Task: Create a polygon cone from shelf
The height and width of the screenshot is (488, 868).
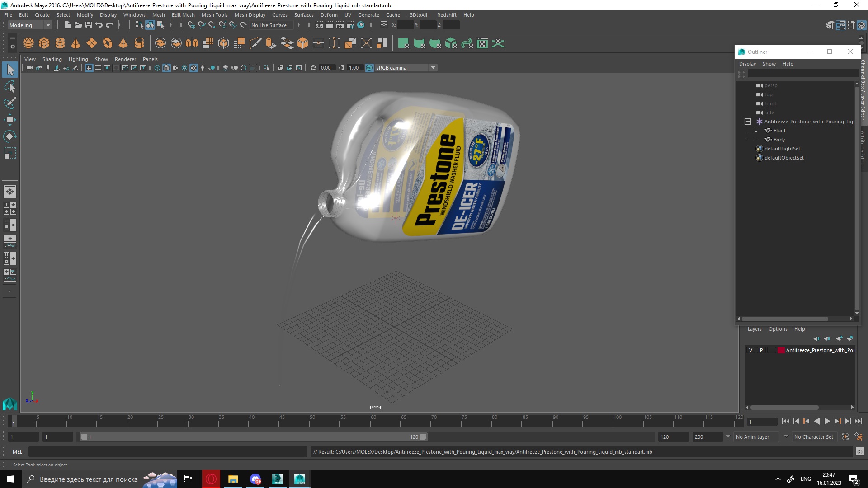Action: [76, 43]
